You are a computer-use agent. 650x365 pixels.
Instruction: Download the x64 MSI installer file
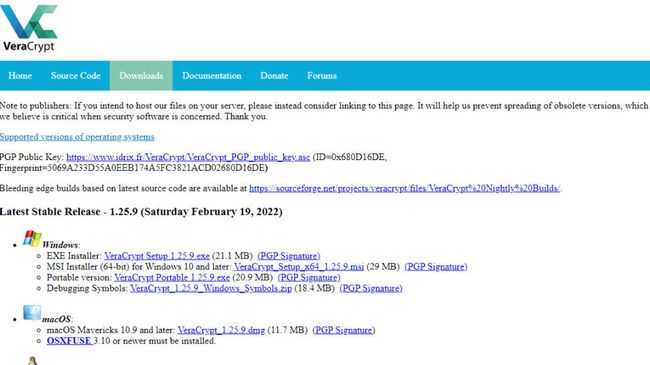(x=299, y=267)
